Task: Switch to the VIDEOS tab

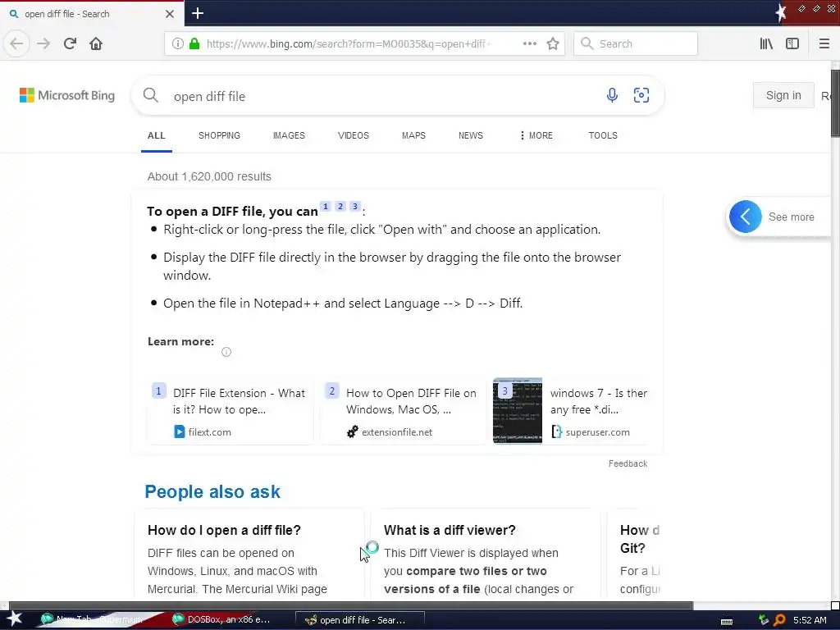Action: [353, 135]
